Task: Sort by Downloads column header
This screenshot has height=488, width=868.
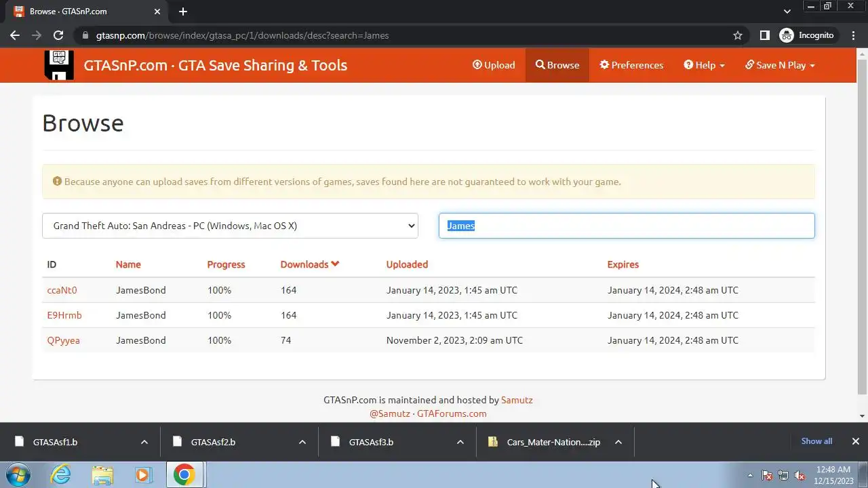Action: click(310, 264)
